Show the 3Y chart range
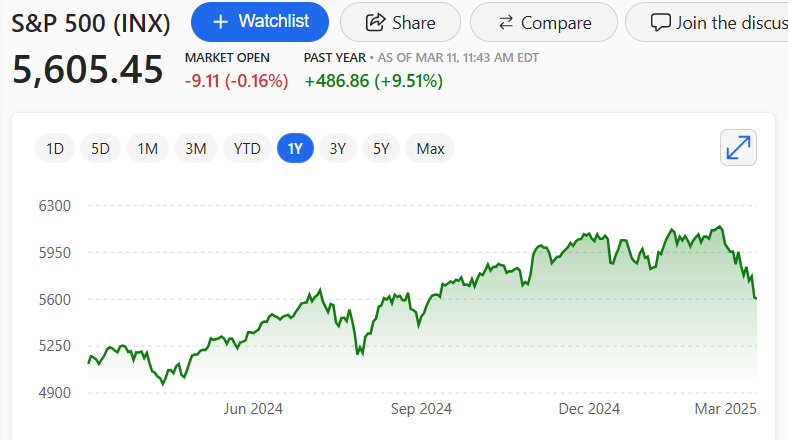This screenshot has height=440, width=788. (x=338, y=149)
